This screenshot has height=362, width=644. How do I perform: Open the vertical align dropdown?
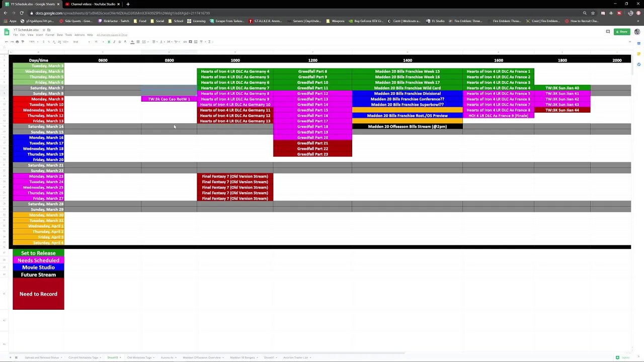[x=162, y=42]
